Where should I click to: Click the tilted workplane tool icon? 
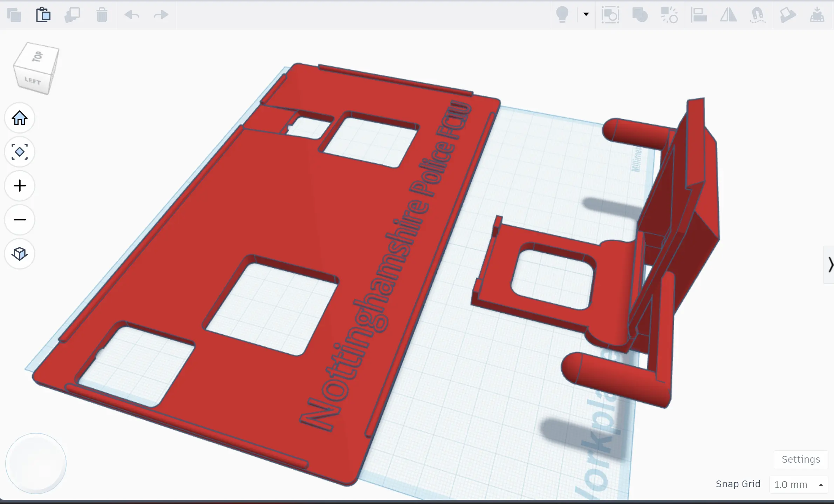click(787, 15)
